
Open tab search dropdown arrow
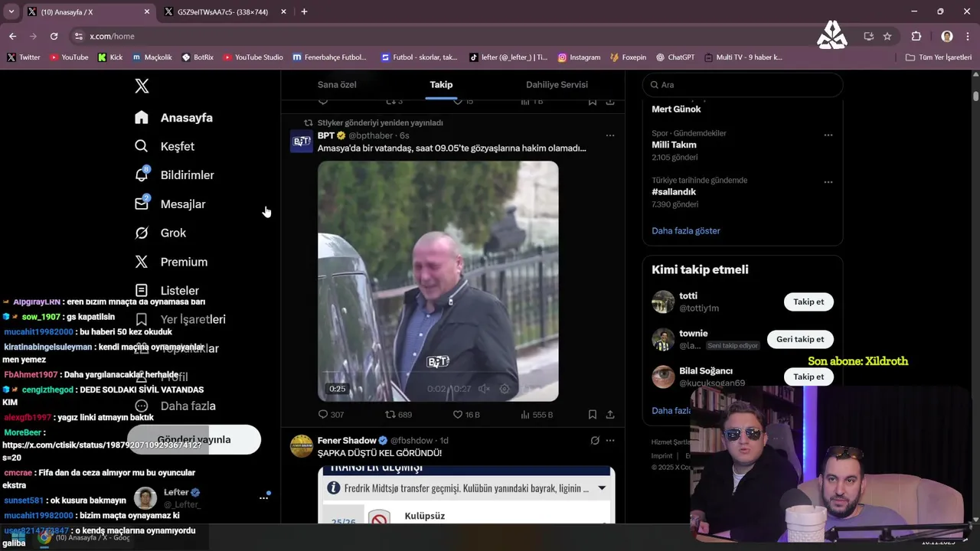pos(11,11)
